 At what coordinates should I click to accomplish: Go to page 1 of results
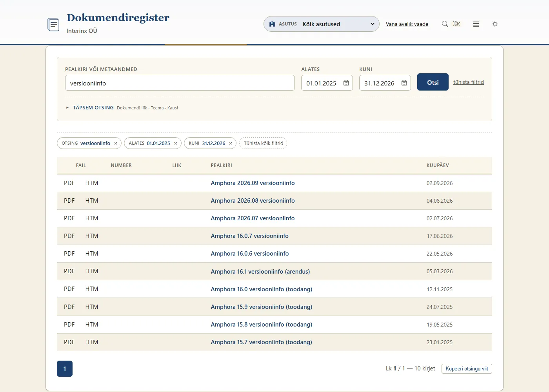[65, 368]
